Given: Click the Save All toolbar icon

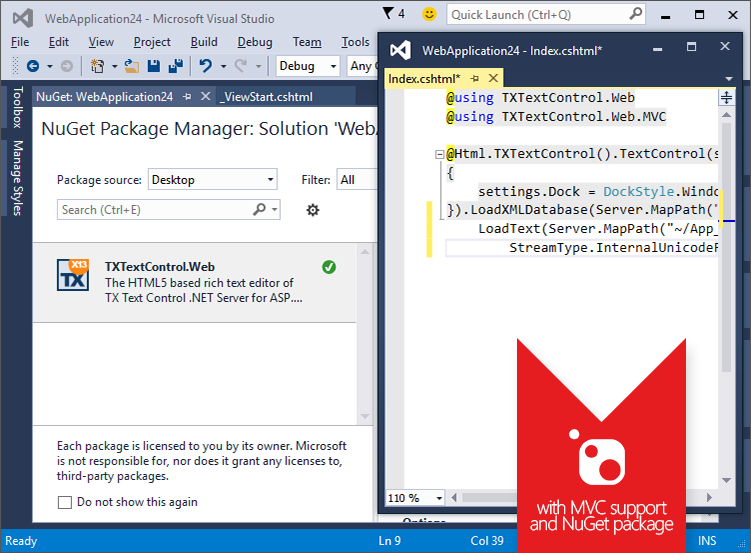Looking at the screenshot, I should tap(175, 66).
